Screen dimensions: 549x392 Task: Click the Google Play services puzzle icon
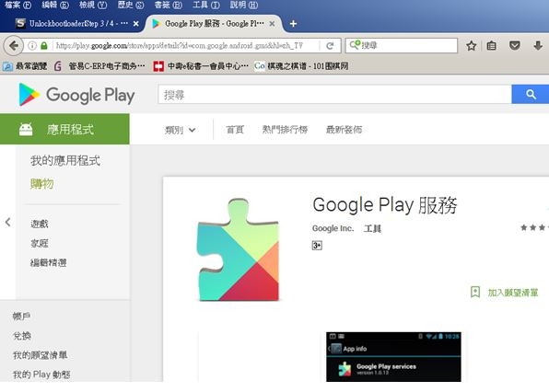(x=238, y=249)
